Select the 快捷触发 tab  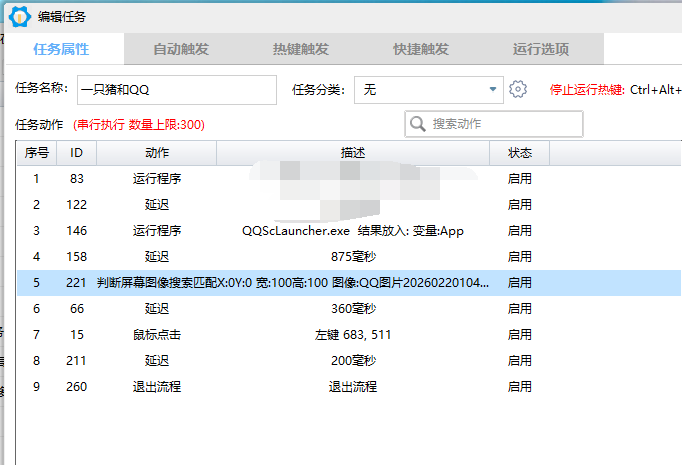(x=420, y=49)
